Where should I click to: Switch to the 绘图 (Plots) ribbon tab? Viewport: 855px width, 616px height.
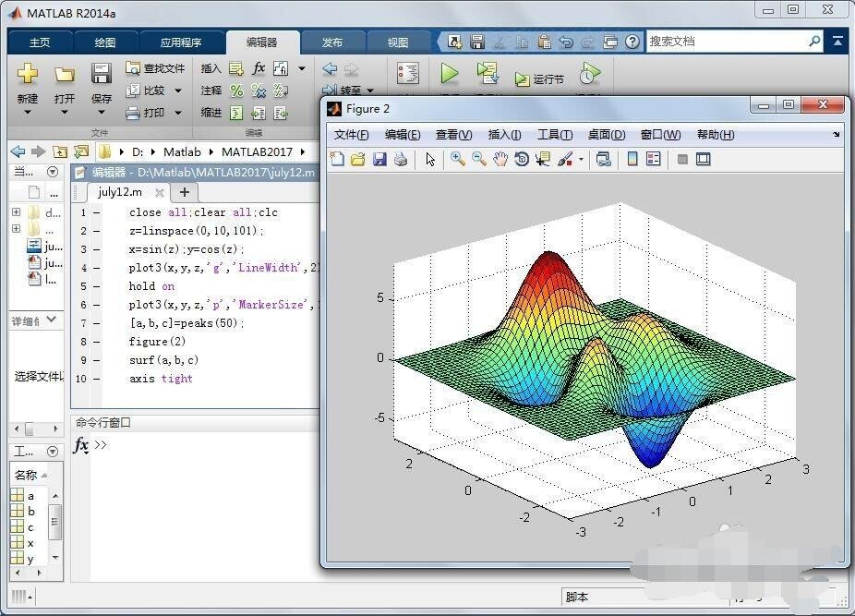tap(105, 42)
